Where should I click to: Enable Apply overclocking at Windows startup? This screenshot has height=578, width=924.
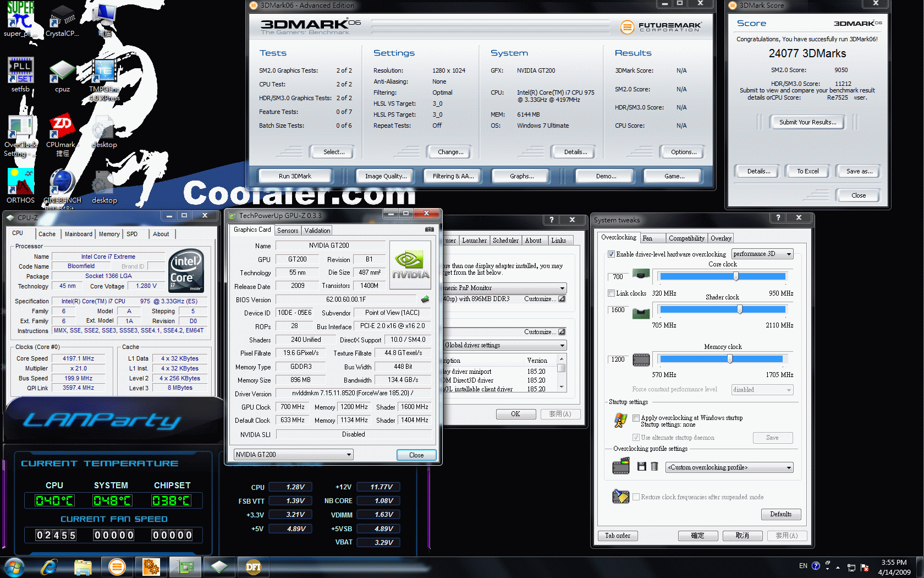(636, 418)
